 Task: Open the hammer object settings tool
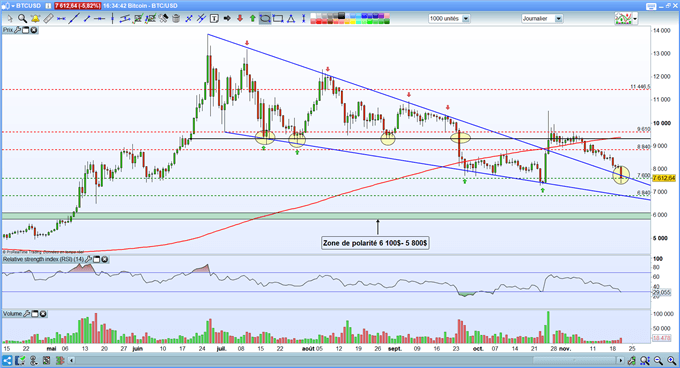(x=163, y=19)
